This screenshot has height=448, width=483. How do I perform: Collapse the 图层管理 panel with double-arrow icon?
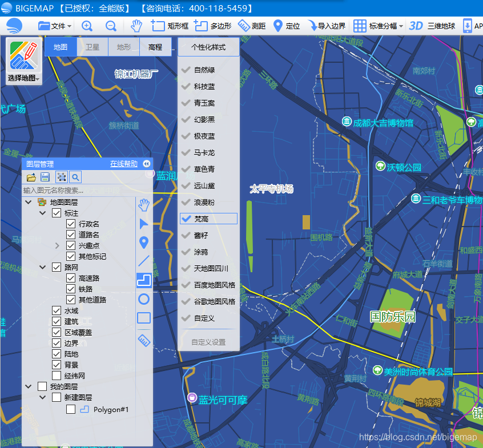pyautogui.click(x=147, y=164)
